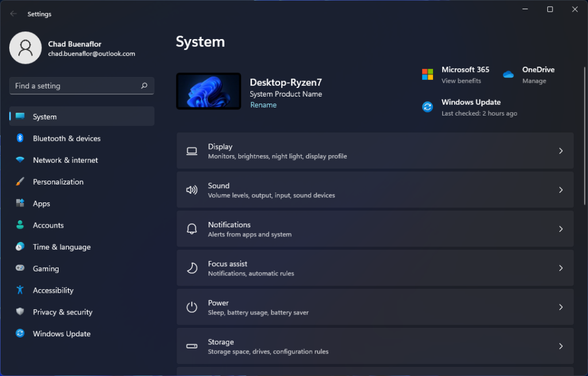This screenshot has width=588, height=376.
Task: Click the Accessibility figure icon
Action: tap(20, 290)
